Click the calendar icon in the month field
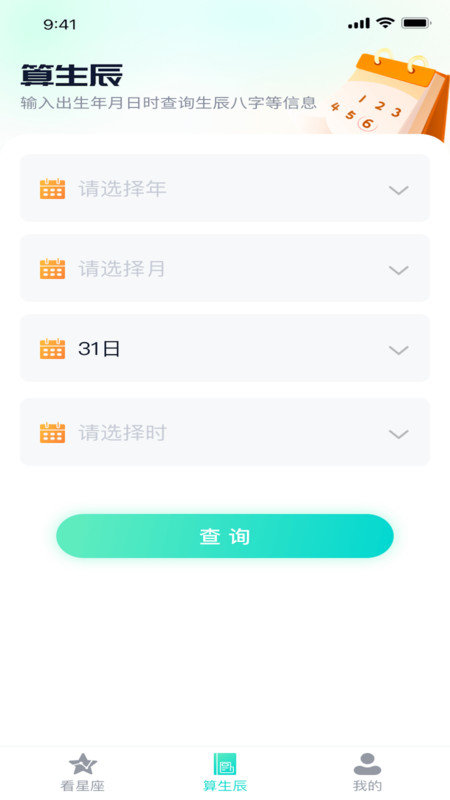Screen dimensions: 450x800 point(53,268)
